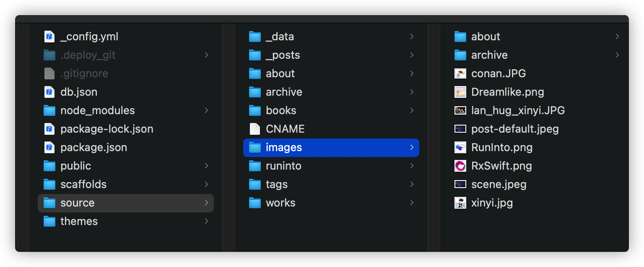Select the books folder
Viewport: 644px width, 267px height.
331,110
